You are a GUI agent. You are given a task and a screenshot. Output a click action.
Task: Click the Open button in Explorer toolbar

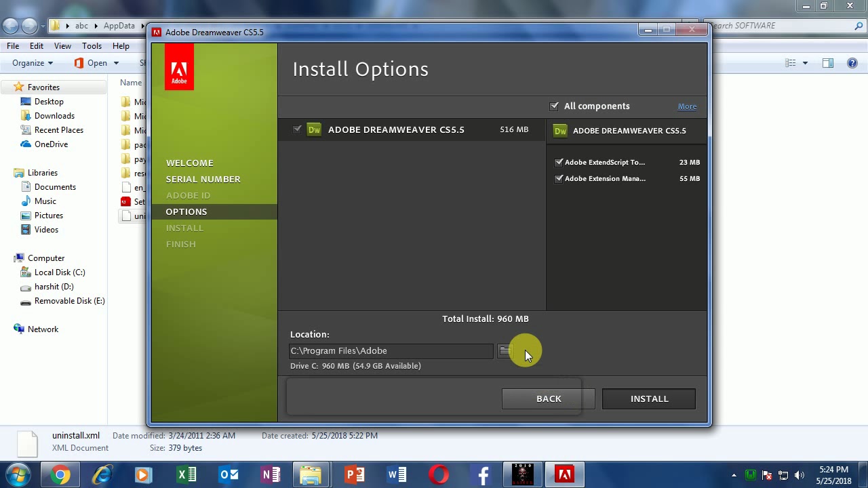[90, 63]
